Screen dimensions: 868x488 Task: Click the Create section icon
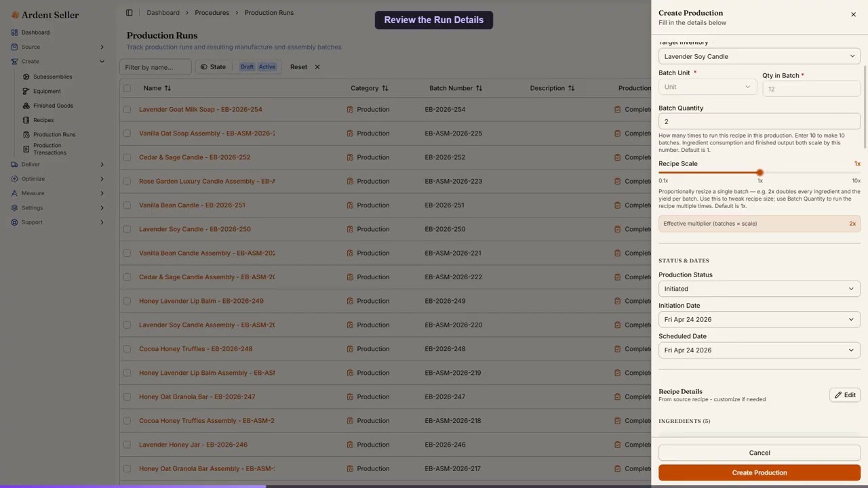coord(14,62)
